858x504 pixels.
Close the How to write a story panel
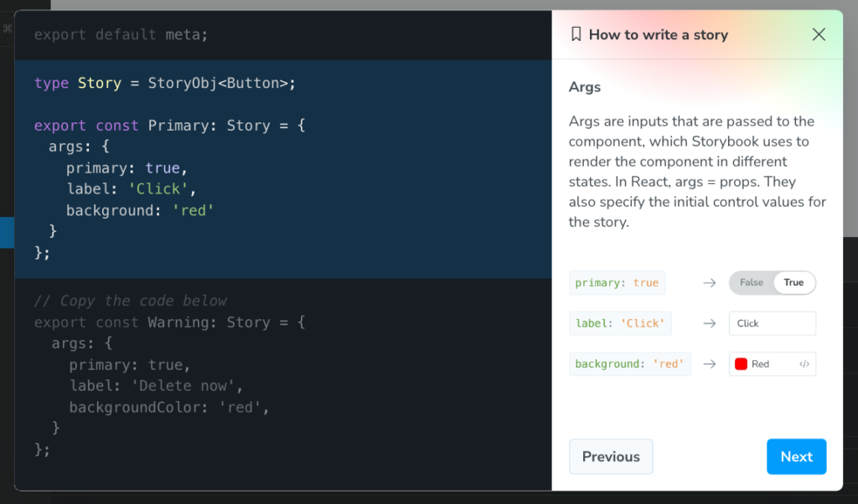(819, 34)
